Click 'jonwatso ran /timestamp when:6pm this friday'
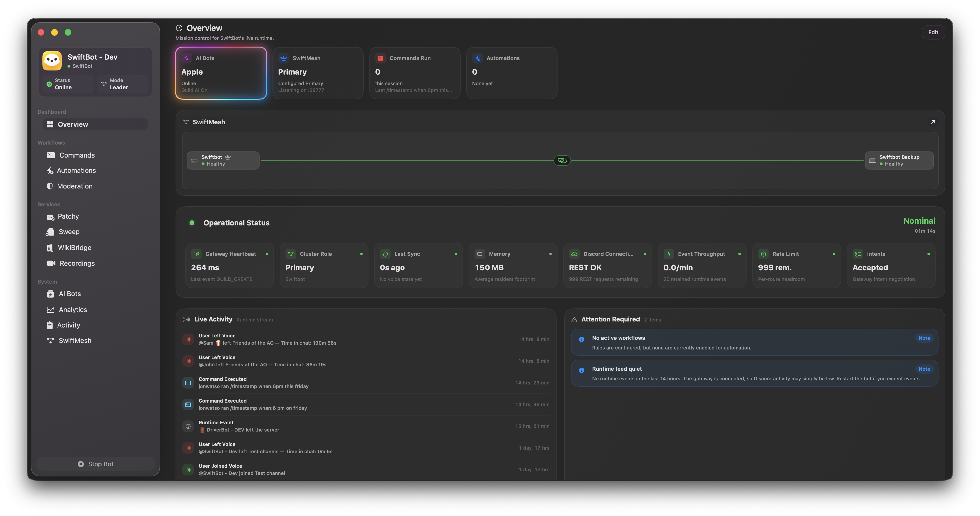Image resolution: width=980 pixels, height=516 pixels. pos(253,386)
